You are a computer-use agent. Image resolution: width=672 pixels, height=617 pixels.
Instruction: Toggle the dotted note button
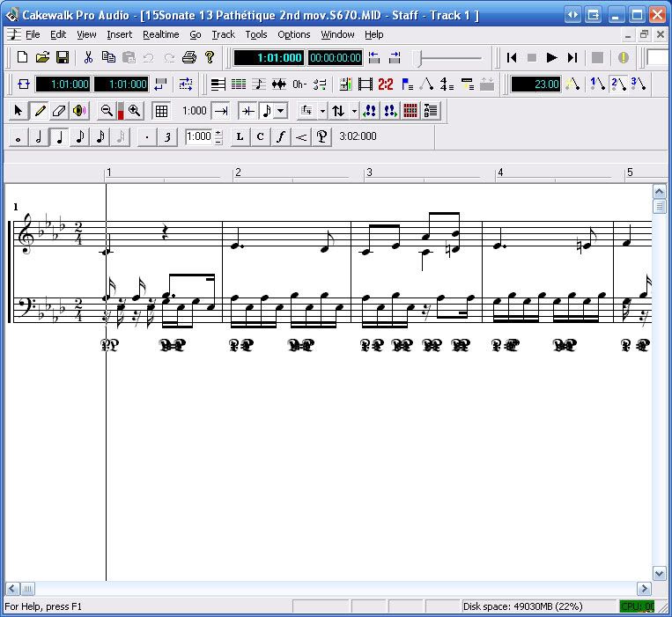(x=146, y=137)
